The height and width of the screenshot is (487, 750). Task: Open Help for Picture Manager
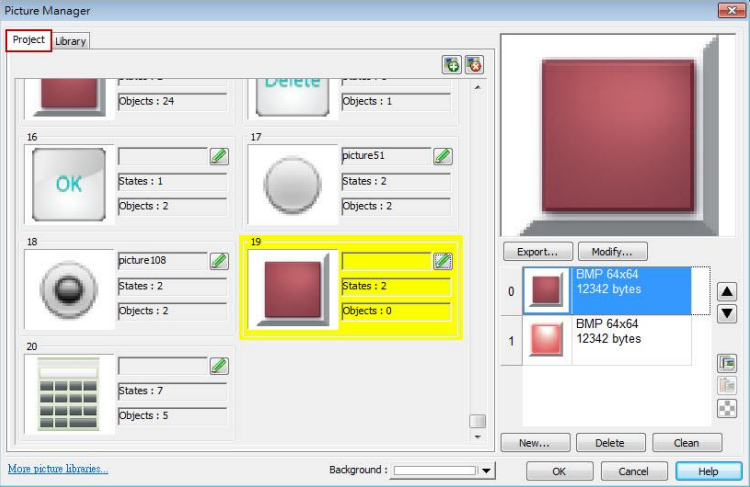tap(709, 471)
